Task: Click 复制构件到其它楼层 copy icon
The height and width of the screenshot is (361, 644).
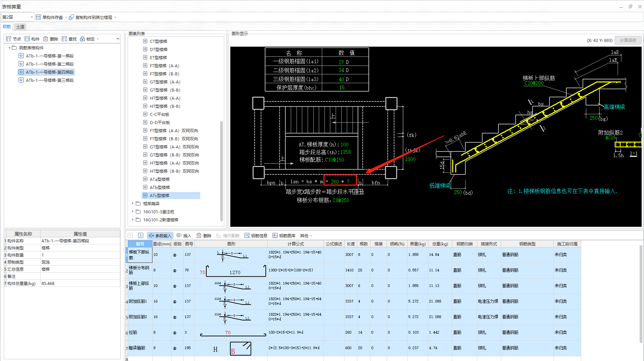Action: coord(71,17)
